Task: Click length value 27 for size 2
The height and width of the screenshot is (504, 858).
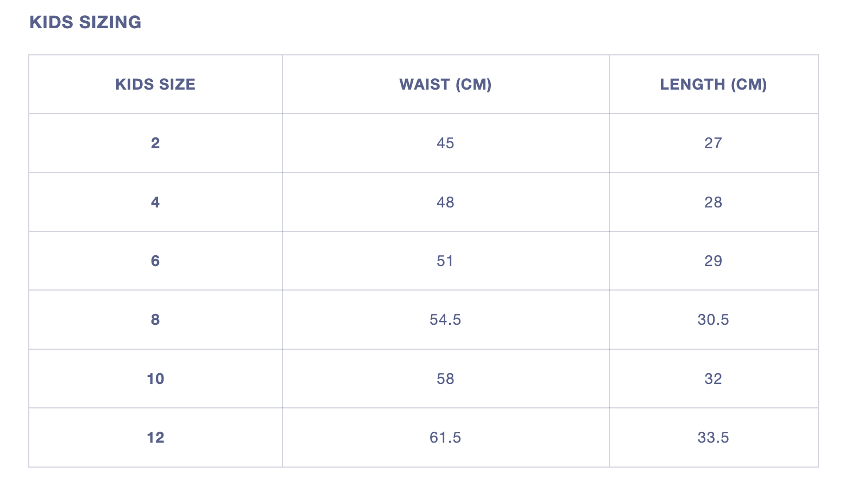Action: (713, 143)
